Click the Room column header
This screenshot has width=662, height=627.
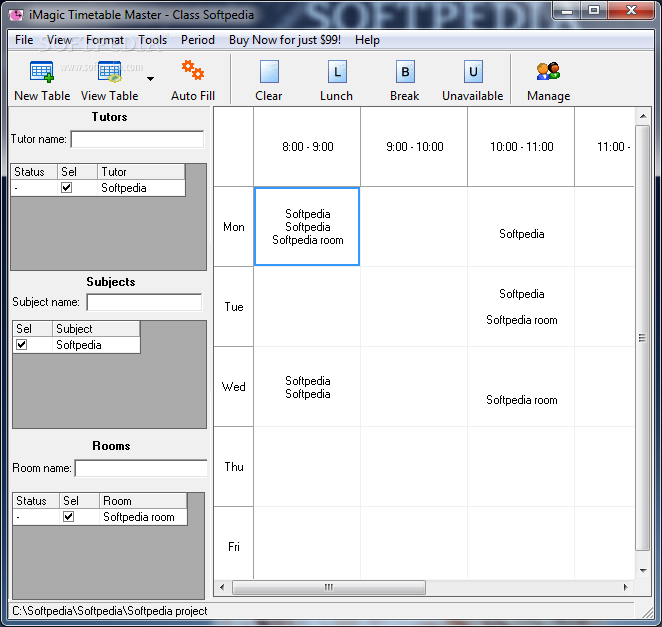click(x=143, y=501)
